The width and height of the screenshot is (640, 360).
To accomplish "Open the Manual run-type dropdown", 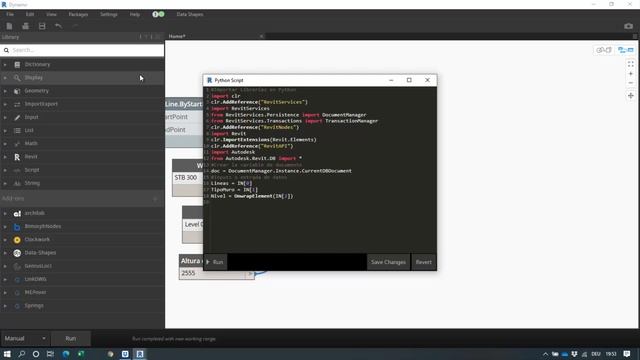I will 25,338.
